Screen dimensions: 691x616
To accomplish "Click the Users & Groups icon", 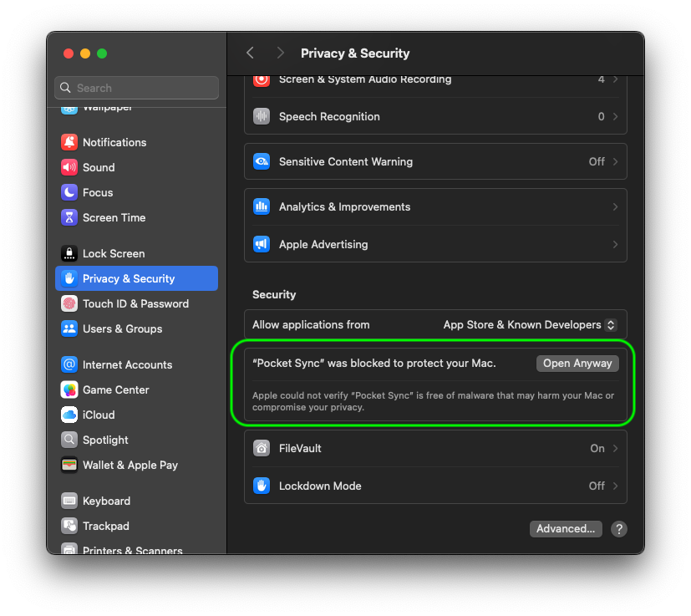I will click(69, 329).
